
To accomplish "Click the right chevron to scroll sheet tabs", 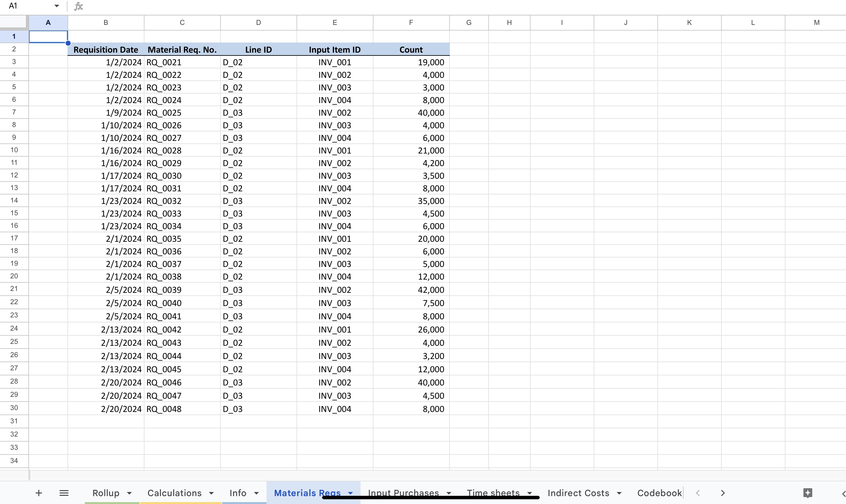I will (x=722, y=493).
